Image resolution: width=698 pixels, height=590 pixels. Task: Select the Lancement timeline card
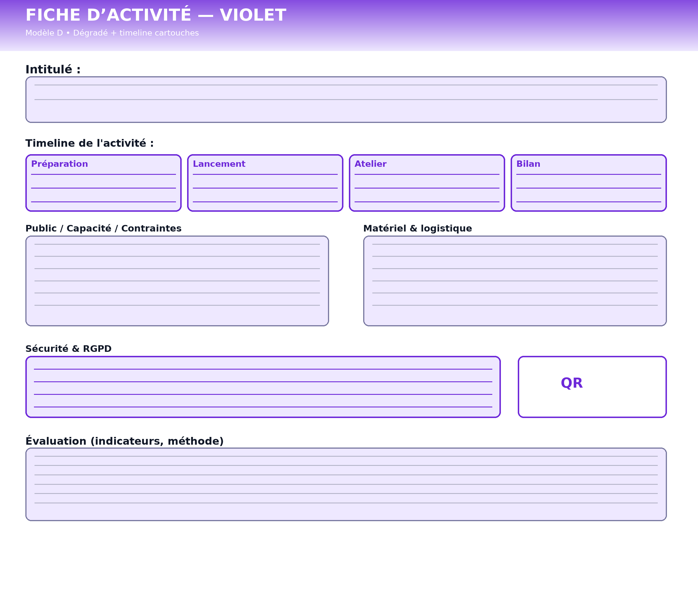click(265, 183)
